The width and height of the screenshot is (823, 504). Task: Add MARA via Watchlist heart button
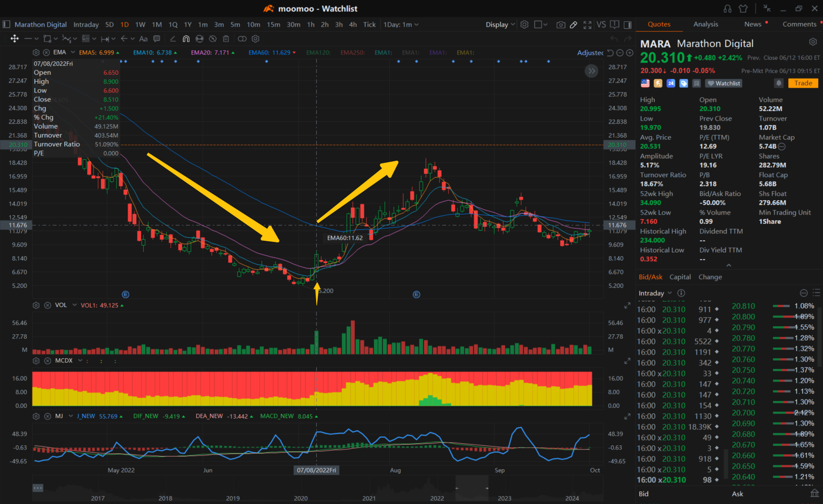click(x=724, y=83)
